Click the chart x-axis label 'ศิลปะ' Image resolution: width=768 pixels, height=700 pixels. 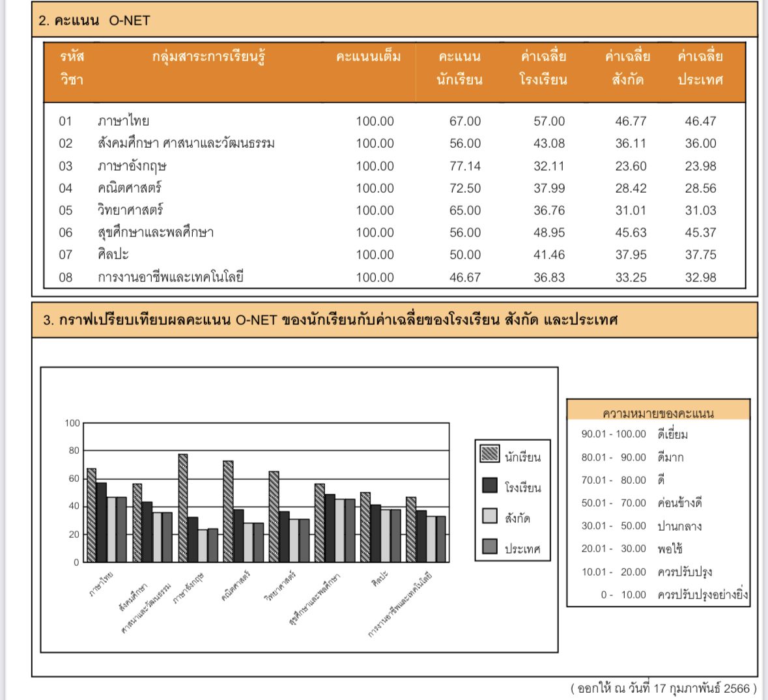point(380,579)
